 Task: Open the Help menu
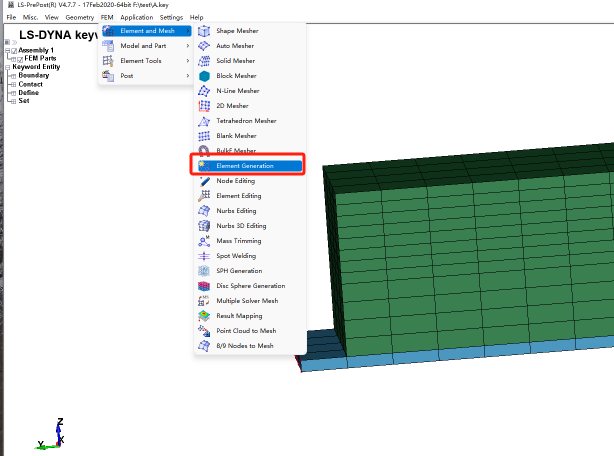tap(197, 17)
